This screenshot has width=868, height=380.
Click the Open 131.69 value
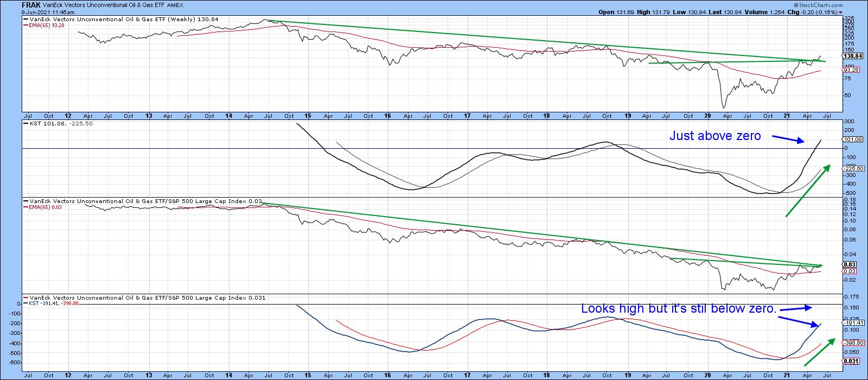tap(616, 12)
